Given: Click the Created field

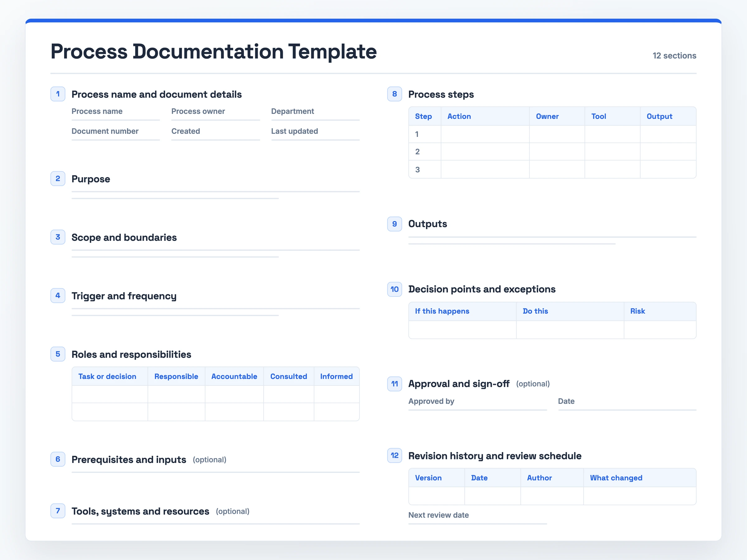Looking at the screenshot, I should click(215, 134).
